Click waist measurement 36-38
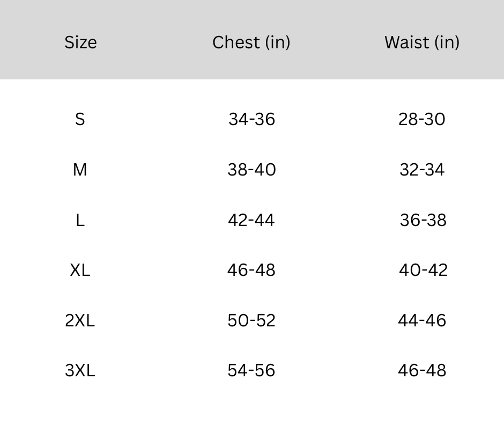 pos(423,220)
